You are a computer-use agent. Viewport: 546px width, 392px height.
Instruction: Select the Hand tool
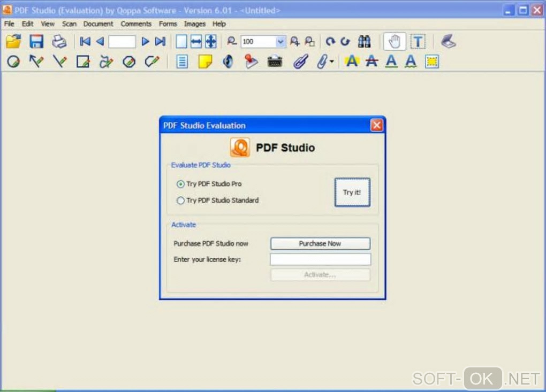coord(394,42)
